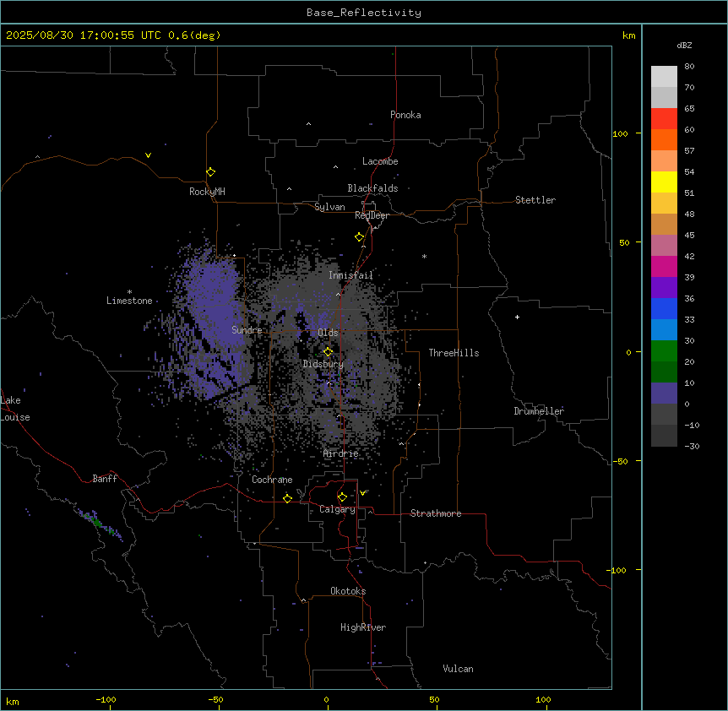This screenshot has width=728, height=711.
Task: Click the Ponoka city label
Action: pyautogui.click(x=405, y=115)
